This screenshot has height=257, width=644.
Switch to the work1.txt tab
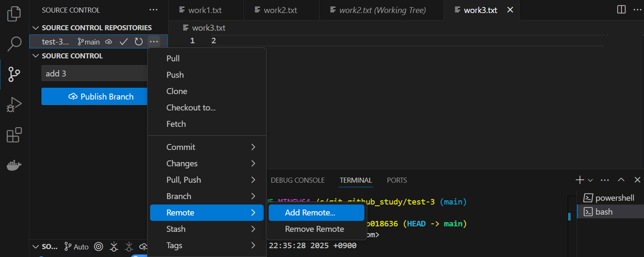pyautogui.click(x=206, y=10)
